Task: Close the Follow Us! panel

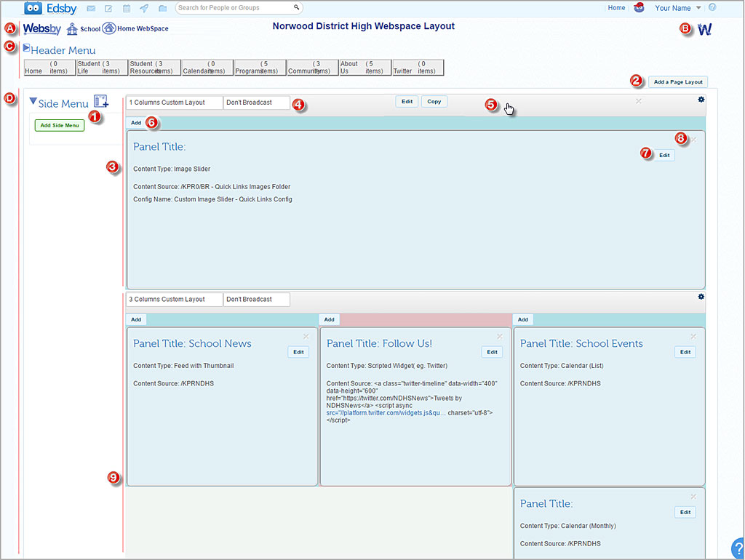Action: pyautogui.click(x=499, y=336)
